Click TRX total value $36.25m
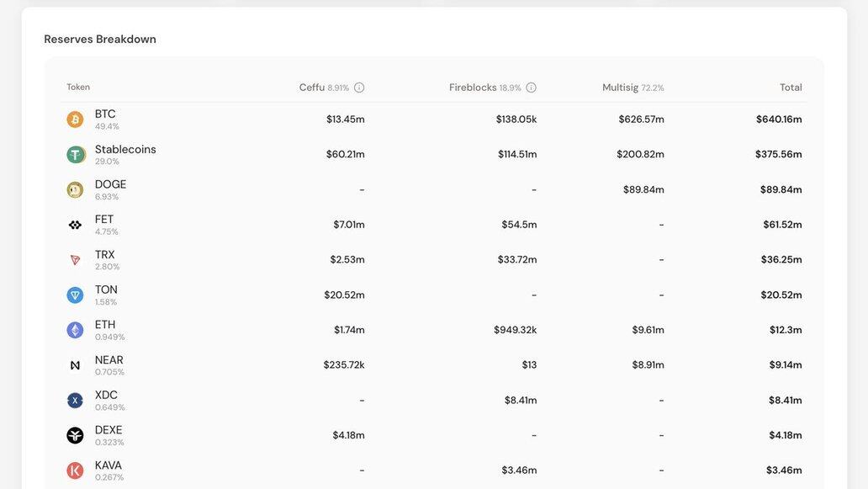Screen dimensions: 868x489 tap(781, 260)
